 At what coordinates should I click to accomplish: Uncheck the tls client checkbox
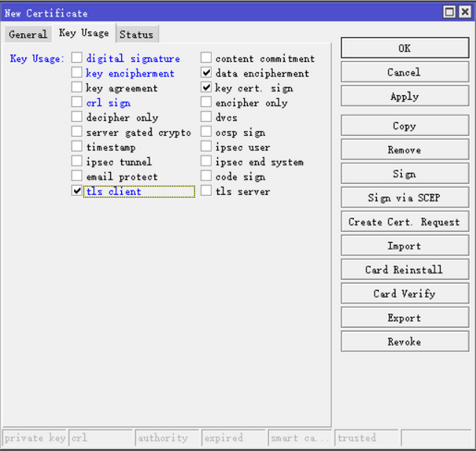tap(77, 190)
